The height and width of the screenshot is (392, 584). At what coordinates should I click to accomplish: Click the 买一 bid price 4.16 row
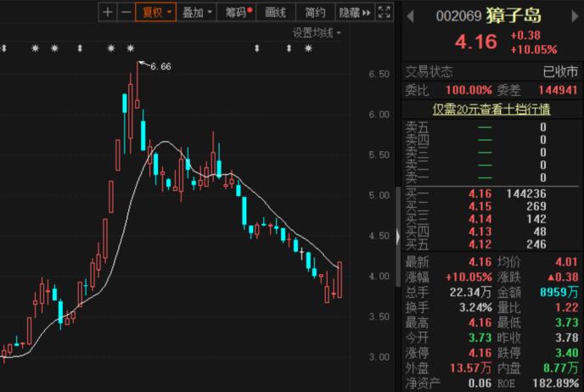(x=492, y=193)
